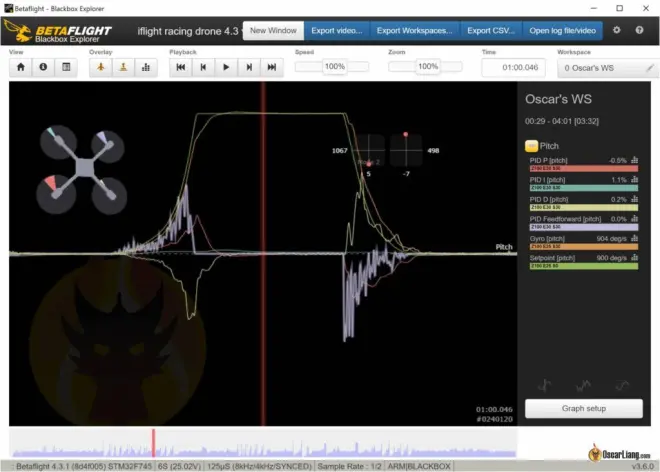
Task: Edit workspace name with pencil icon
Action: pyautogui.click(x=650, y=68)
